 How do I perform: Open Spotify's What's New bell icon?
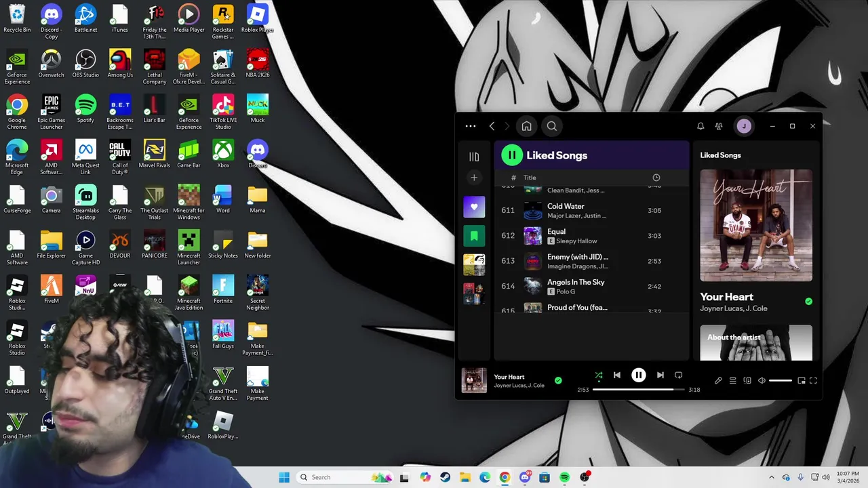click(701, 126)
